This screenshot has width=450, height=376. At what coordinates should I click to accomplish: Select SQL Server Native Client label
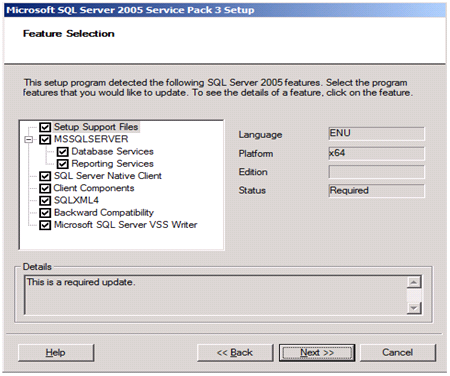pyautogui.click(x=108, y=176)
